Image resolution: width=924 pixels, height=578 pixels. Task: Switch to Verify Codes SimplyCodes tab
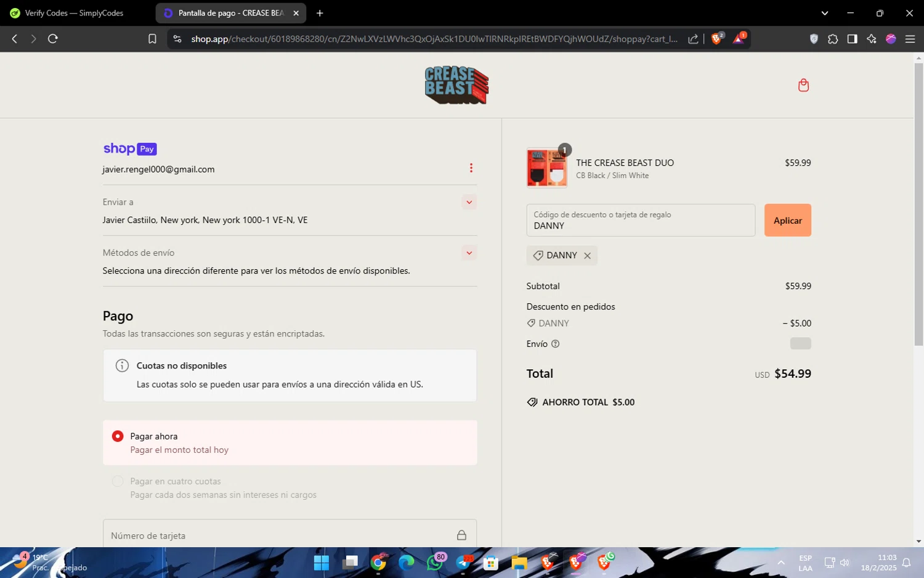75,13
